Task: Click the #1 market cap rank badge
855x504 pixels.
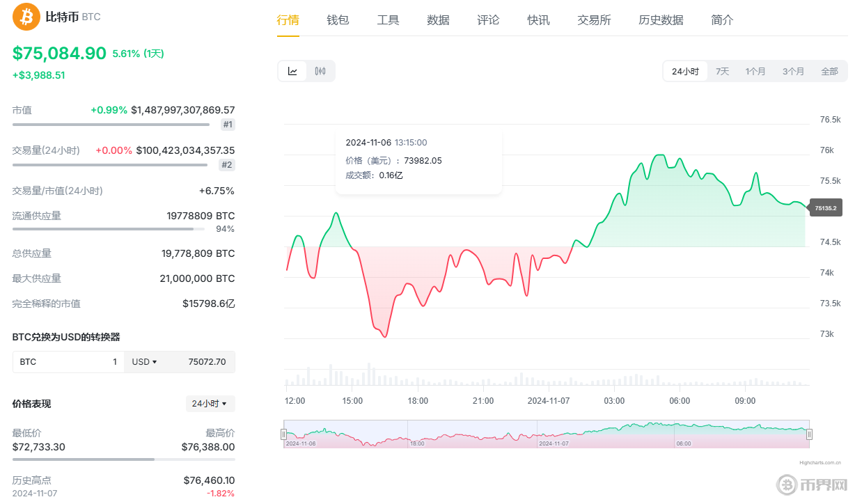Action: (x=228, y=124)
